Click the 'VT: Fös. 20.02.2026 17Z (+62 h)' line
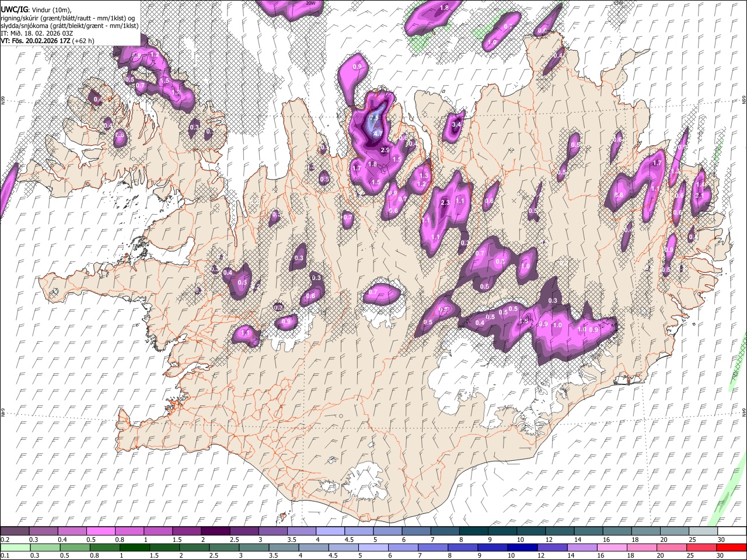Image resolution: width=747 pixels, height=560 pixels. 47,41
